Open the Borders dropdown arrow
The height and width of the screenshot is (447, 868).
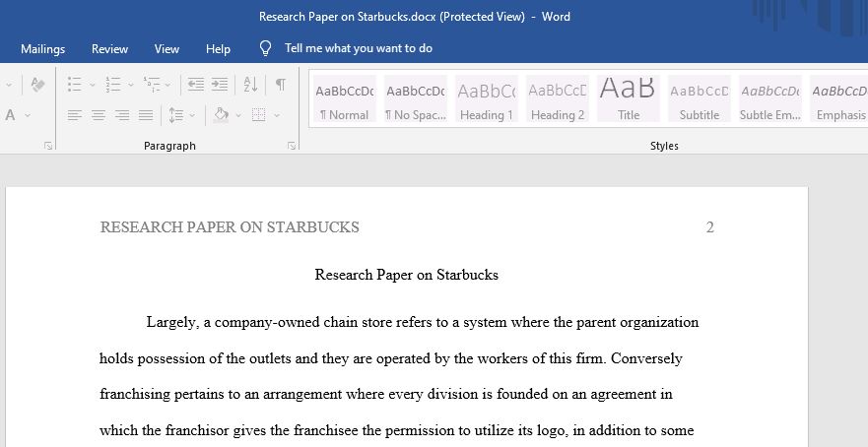[x=276, y=115]
